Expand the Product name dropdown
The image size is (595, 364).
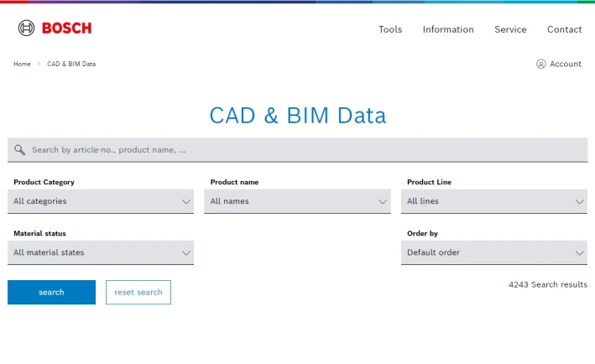pyautogui.click(x=297, y=201)
